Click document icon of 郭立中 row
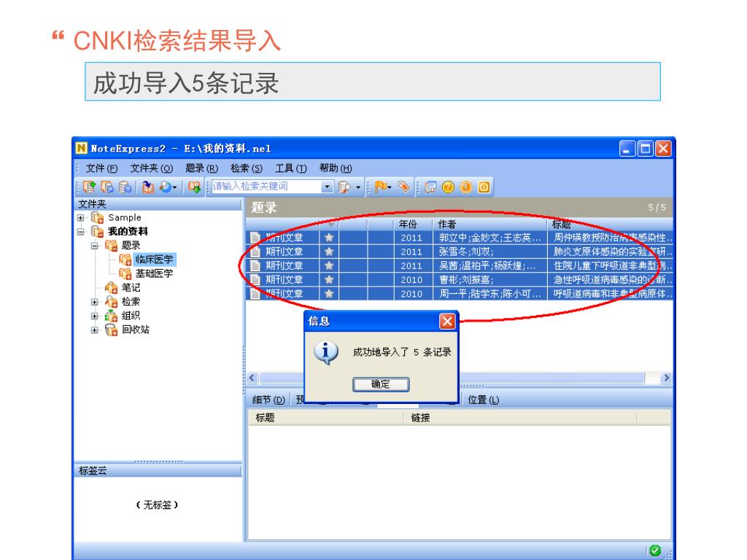 click(255, 238)
